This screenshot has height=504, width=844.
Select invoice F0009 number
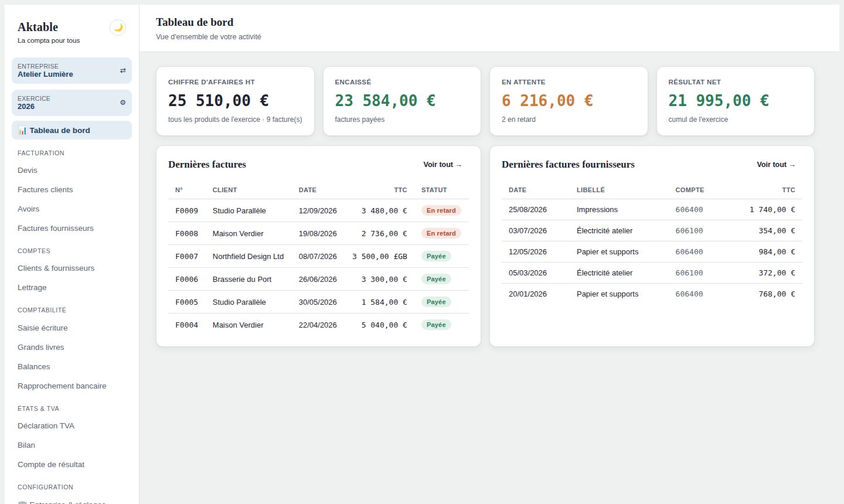(186, 210)
